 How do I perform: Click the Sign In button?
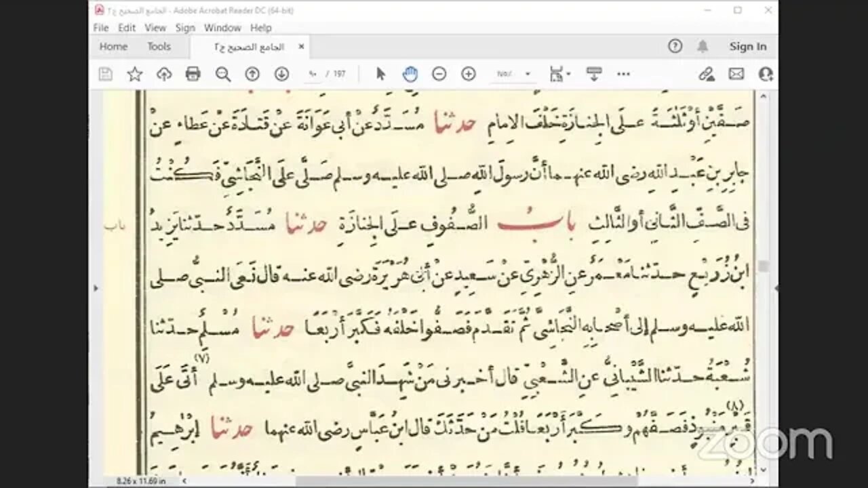(x=748, y=46)
